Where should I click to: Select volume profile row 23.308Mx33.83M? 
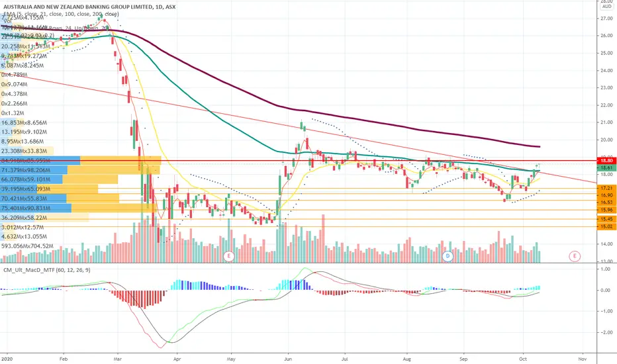pyautogui.click(x=26, y=151)
